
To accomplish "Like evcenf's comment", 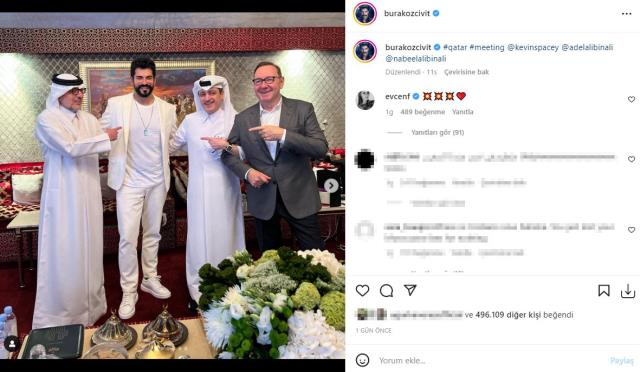I will coord(631,99).
